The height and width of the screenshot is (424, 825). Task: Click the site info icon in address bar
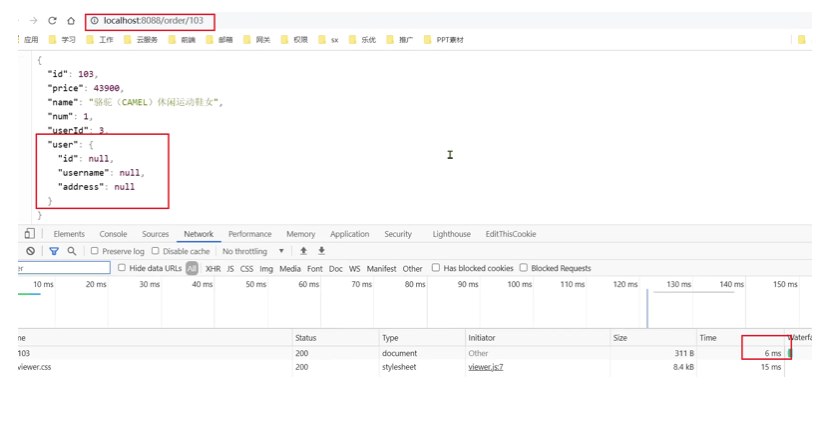coord(94,21)
